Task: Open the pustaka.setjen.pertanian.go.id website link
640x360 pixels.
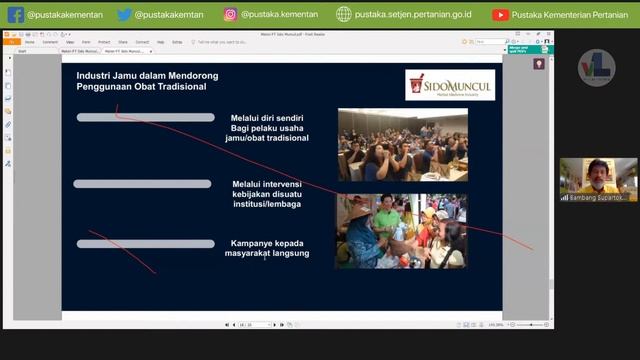Action: point(404,15)
